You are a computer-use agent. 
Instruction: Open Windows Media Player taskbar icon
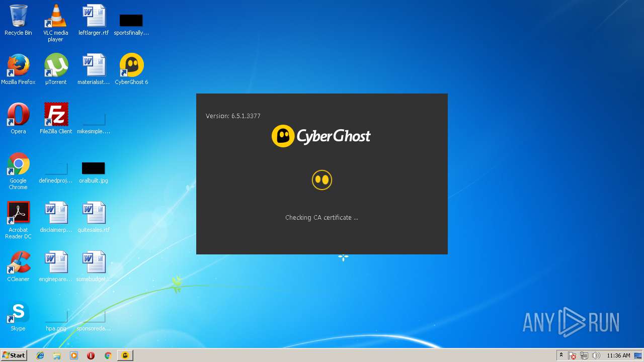(x=74, y=355)
